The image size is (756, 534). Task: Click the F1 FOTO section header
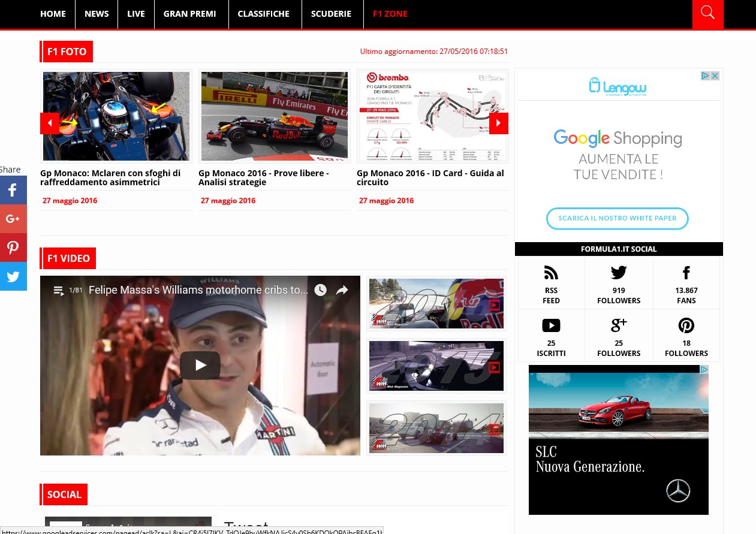67,52
